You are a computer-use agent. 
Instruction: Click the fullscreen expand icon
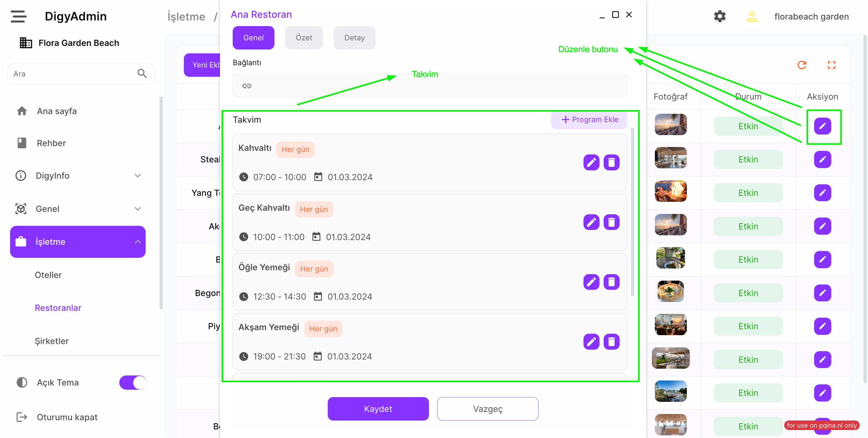[x=831, y=65]
